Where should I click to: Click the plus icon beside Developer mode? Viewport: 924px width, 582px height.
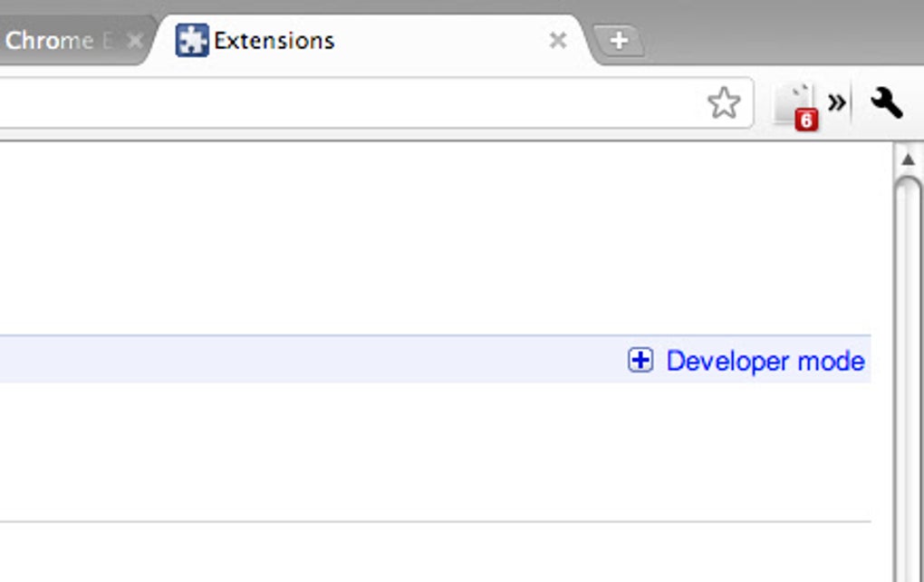642,361
